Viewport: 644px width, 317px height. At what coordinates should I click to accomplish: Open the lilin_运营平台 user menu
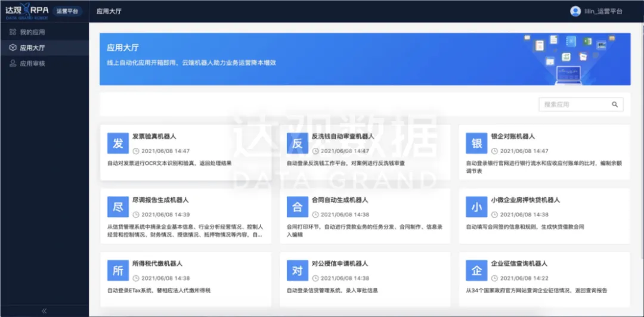(x=603, y=11)
